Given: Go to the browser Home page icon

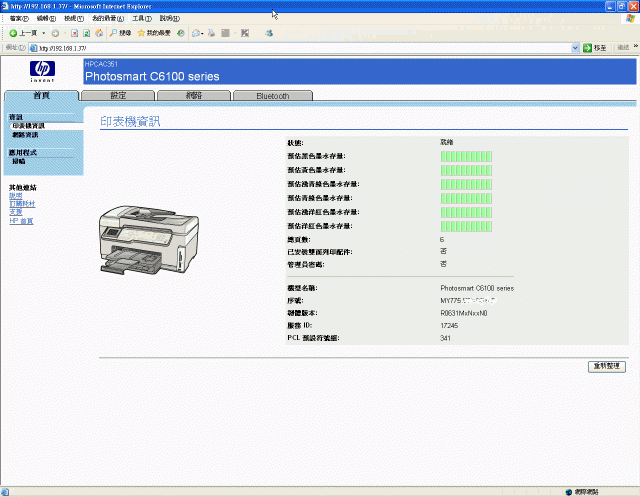Looking at the screenshot, I should pos(99,33).
